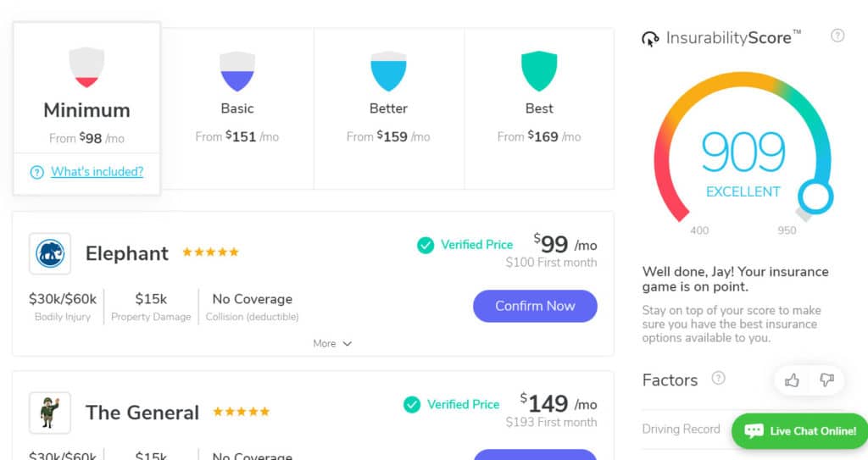Screen dimensions: 868x460
Task: Click the Elephant Verified Price checkmark
Action: (426, 245)
